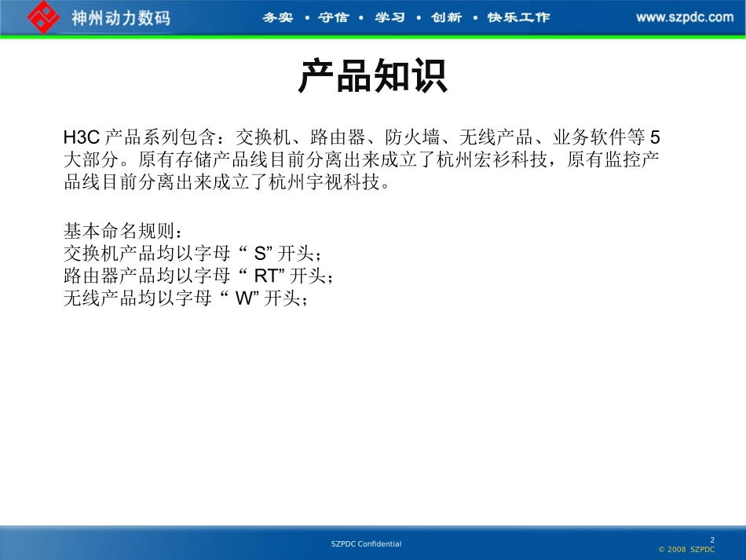Click the slide page number 2
Viewport: 746px width, 560px height.
tap(712, 540)
